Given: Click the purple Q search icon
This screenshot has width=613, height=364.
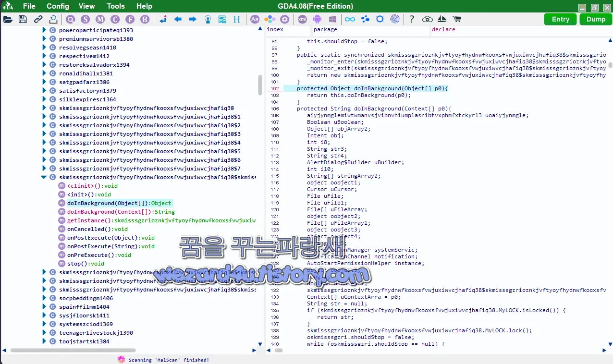Looking at the screenshot, I should [71, 19].
